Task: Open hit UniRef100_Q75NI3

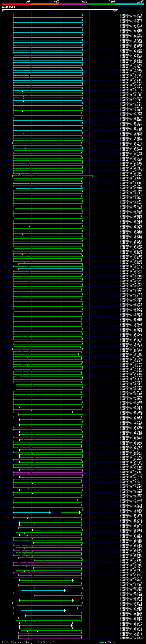Action: click(x=131, y=15)
